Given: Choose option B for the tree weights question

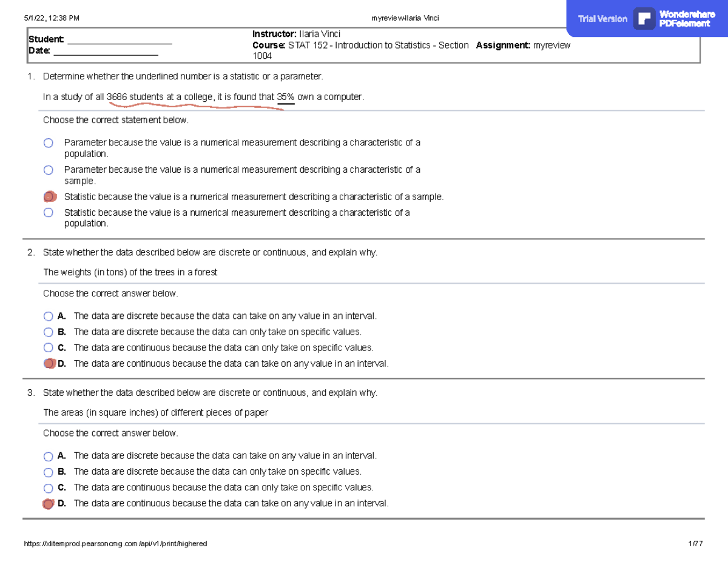Looking at the screenshot, I should 49,332.
